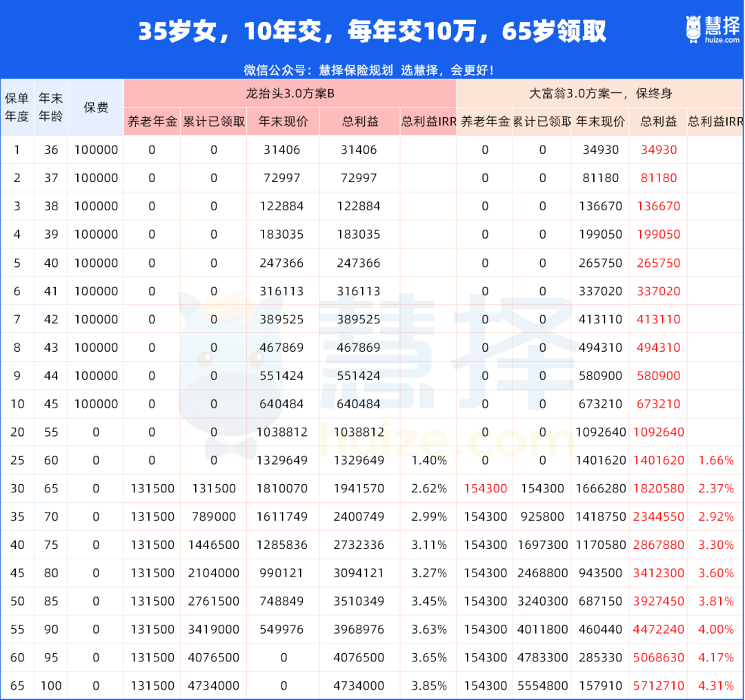The width and height of the screenshot is (745, 700).
Task: Select the 3.85% IRR cell
Action: coord(428,686)
